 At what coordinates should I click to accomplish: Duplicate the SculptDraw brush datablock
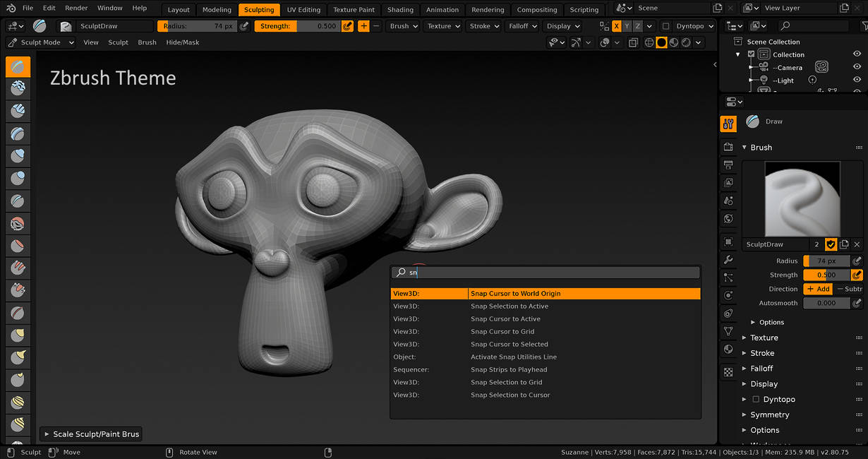coord(844,244)
